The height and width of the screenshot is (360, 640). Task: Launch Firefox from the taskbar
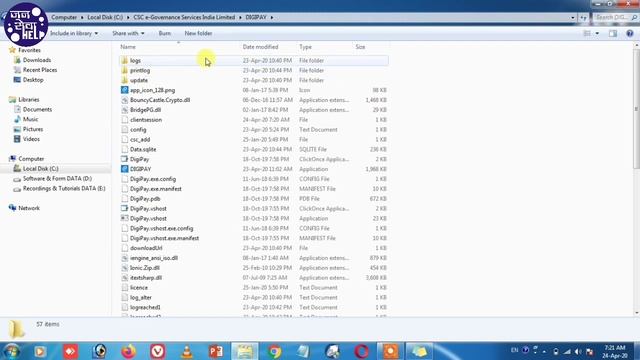pyautogui.click(x=128, y=351)
